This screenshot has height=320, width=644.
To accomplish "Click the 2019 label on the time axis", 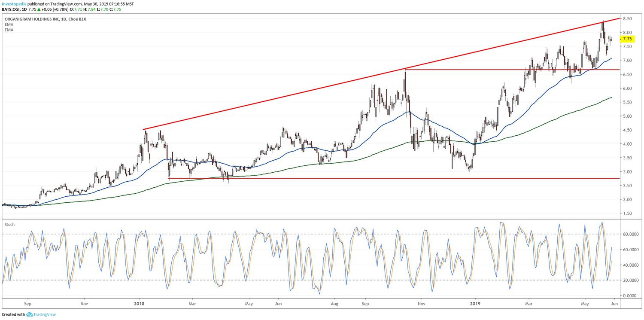I will pyautogui.click(x=475, y=303).
